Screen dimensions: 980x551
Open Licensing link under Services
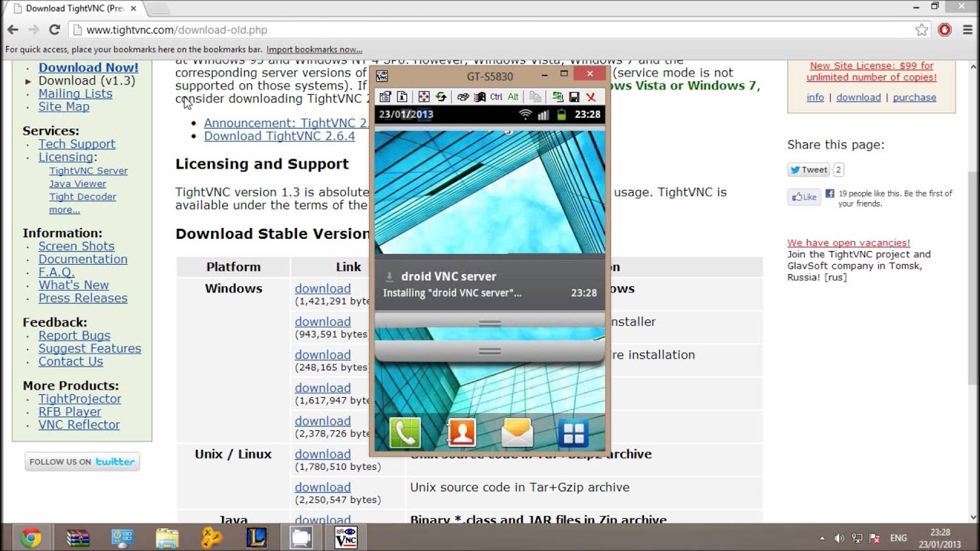[x=66, y=157]
